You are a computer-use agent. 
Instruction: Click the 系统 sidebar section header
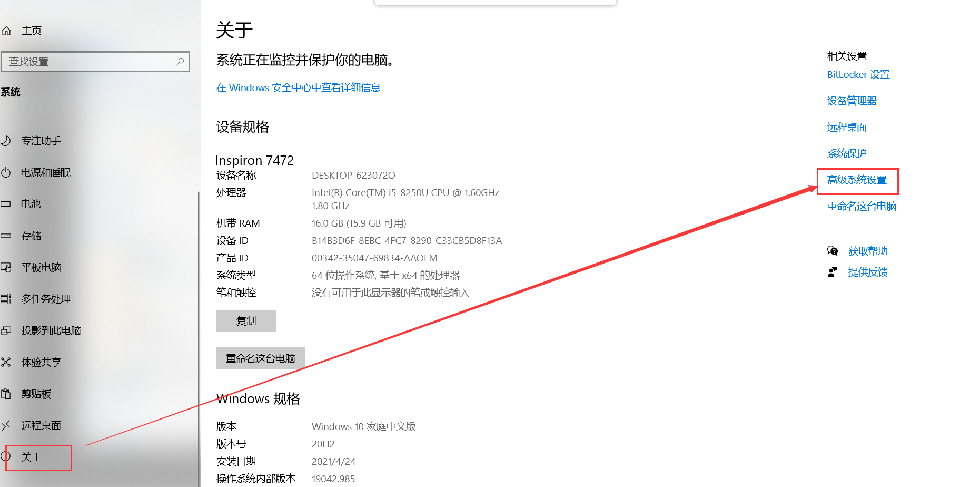11,92
